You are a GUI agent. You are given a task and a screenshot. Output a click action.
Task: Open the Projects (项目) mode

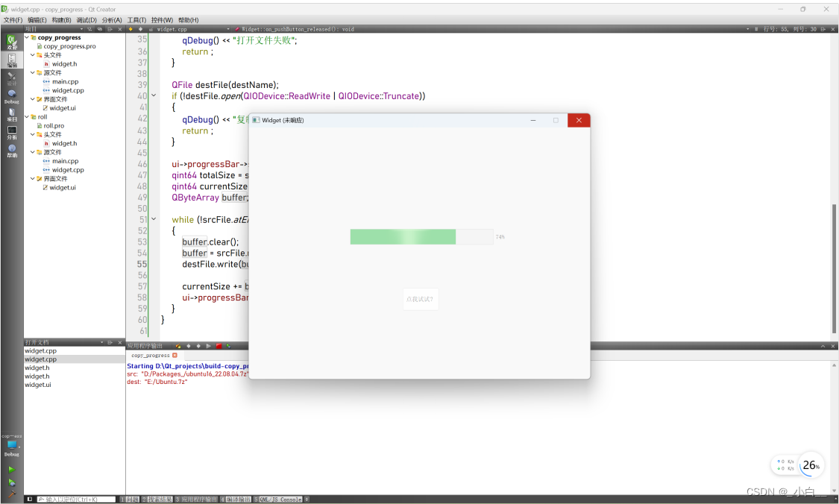click(11, 115)
